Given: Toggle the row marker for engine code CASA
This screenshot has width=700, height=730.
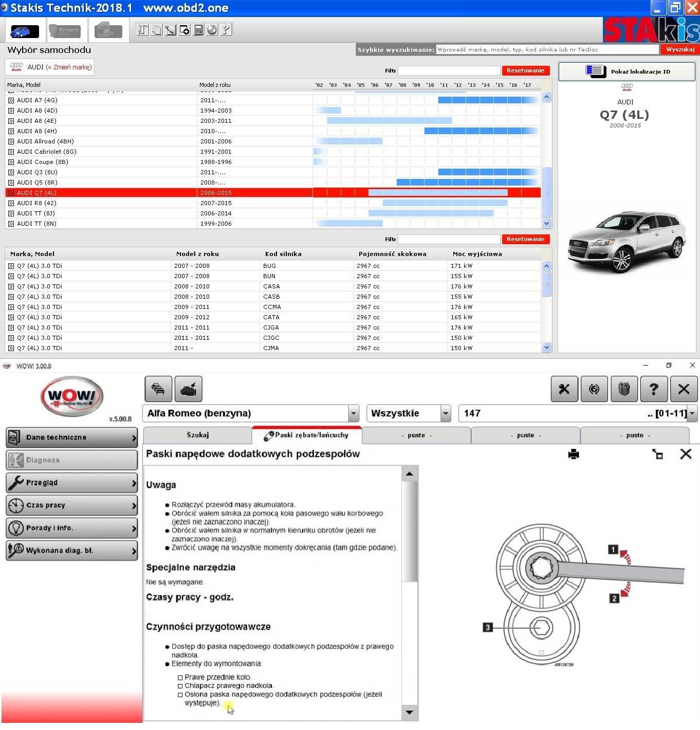Looking at the screenshot, I should point(11,286).
